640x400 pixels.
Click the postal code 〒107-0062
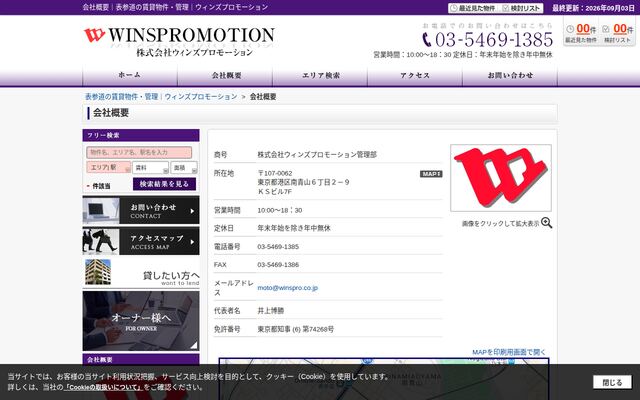click(275, 173)
